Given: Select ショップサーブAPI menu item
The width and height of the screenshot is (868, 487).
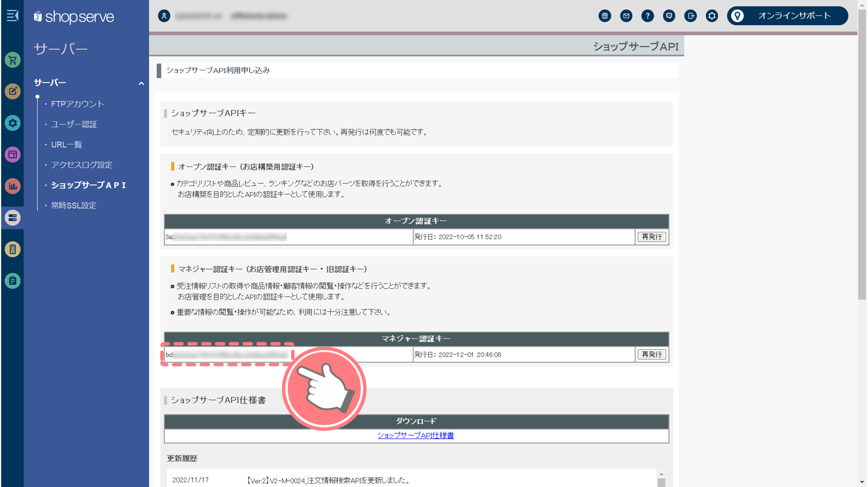Looking at the screenshot, I should pyautogui.click(x=88, y=185).
